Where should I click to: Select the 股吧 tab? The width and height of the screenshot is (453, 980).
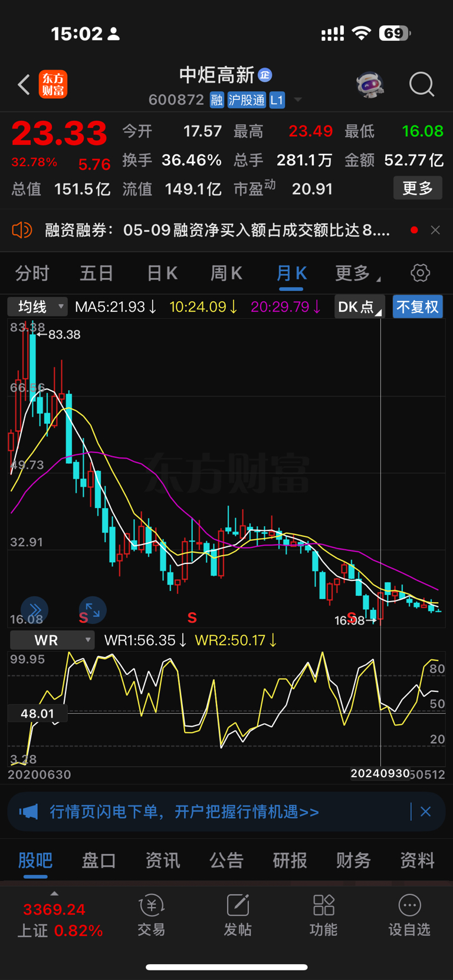click(35, 860)
